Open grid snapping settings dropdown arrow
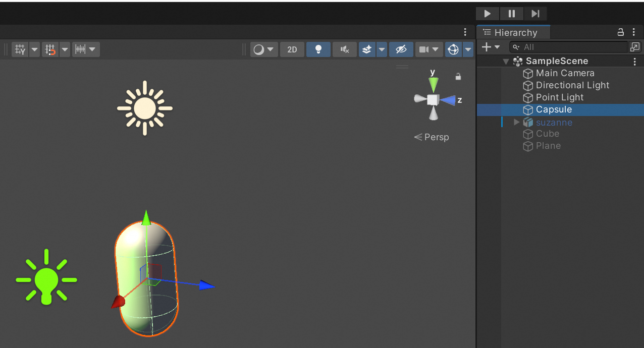This screenshot has width=644, height=348. pos(65,49)
